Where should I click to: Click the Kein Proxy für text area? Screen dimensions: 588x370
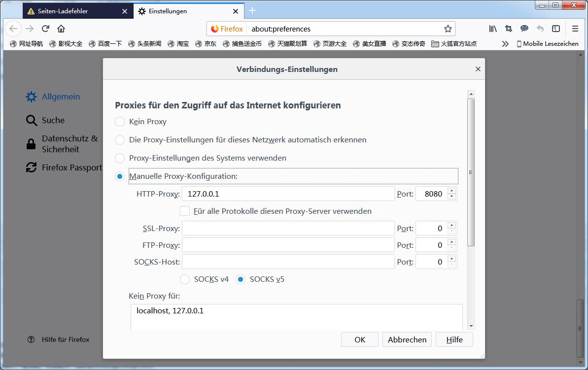pyautogui.click(x=296, y=317)
